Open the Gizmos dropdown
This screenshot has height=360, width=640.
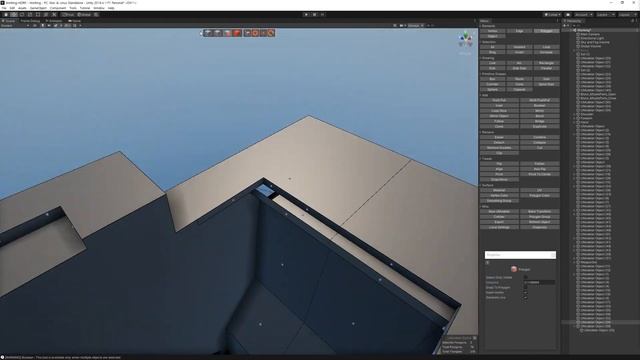[416, 25]
